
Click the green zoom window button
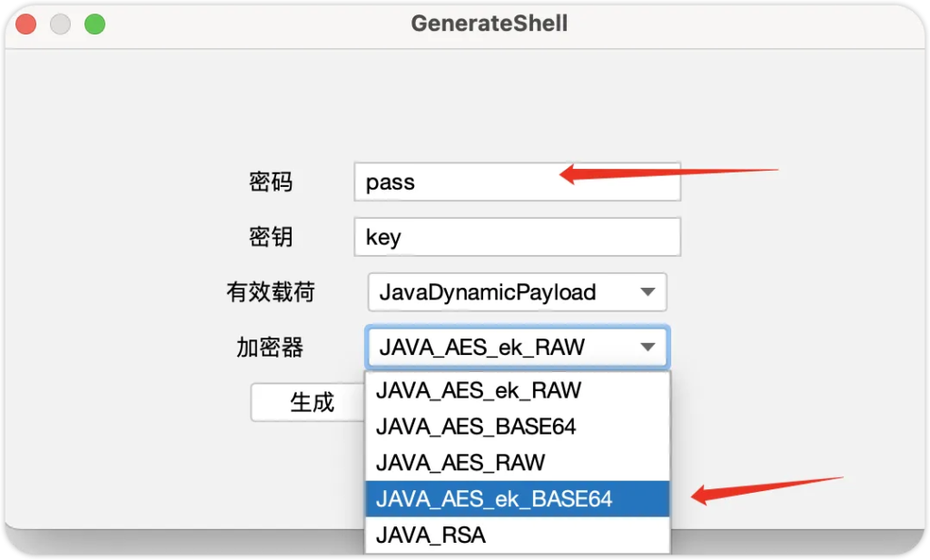[x=94, y=25]
